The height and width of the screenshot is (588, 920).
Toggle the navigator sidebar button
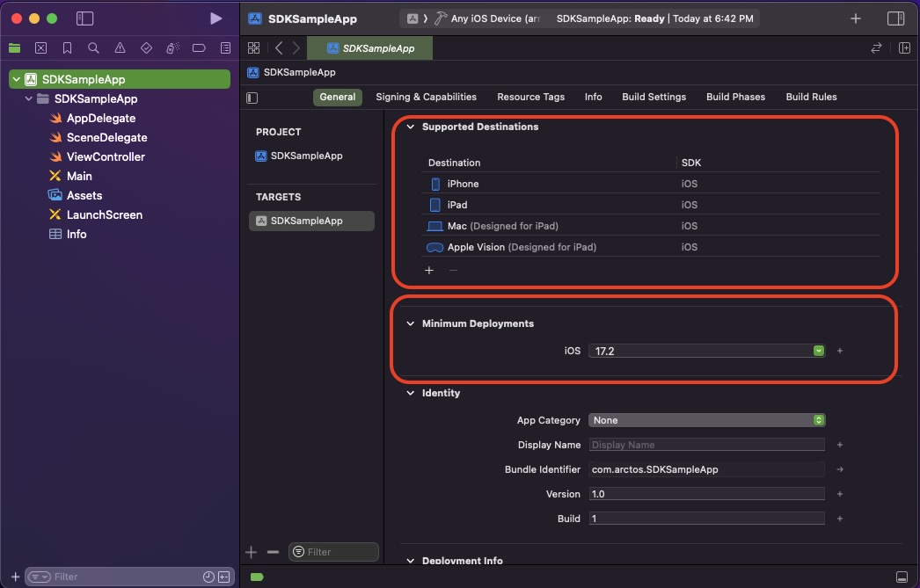click(x=84, y=18)
